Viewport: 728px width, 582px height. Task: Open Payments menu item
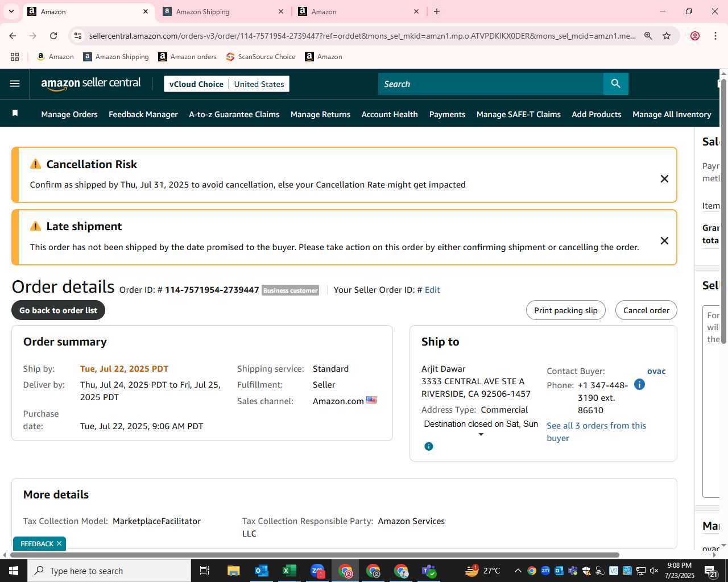[x=447, y=114]
